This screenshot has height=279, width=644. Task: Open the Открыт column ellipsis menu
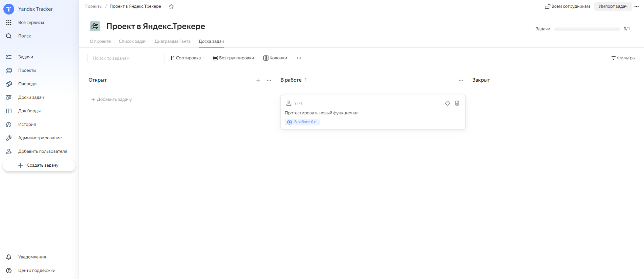click(x=269, y=80)
